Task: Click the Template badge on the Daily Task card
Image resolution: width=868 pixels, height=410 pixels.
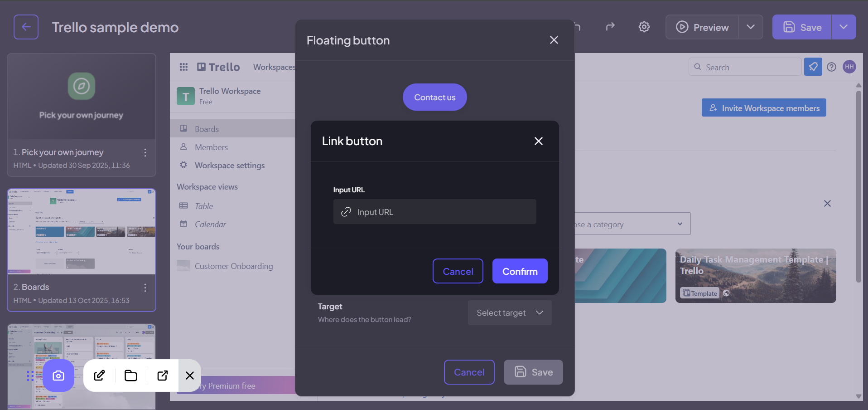Action: 700,293
